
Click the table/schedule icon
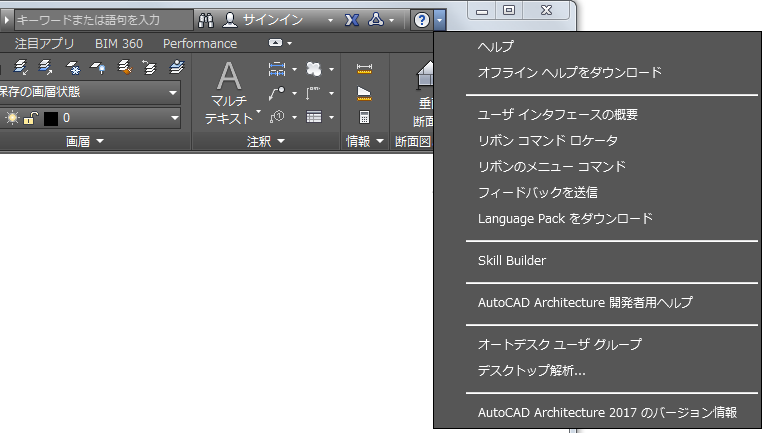coord(314,117)
